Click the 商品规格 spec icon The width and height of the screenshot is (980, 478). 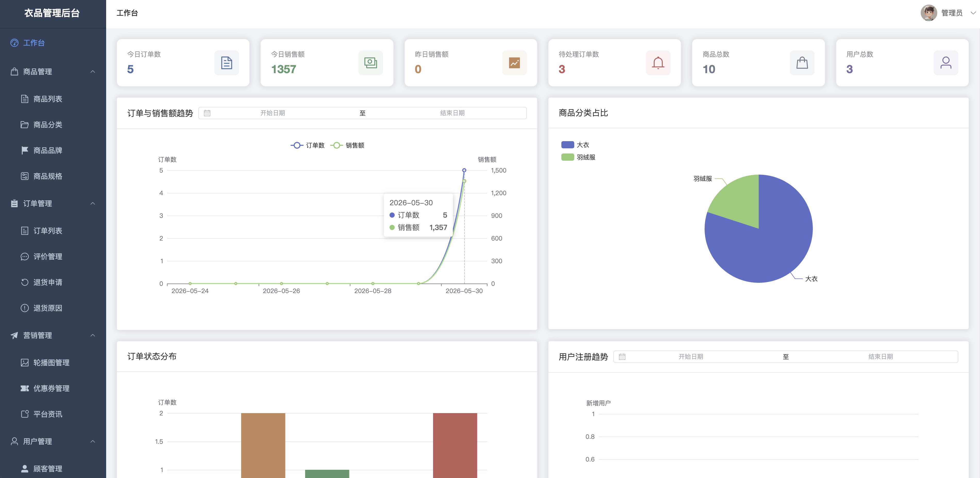[25, 176]
